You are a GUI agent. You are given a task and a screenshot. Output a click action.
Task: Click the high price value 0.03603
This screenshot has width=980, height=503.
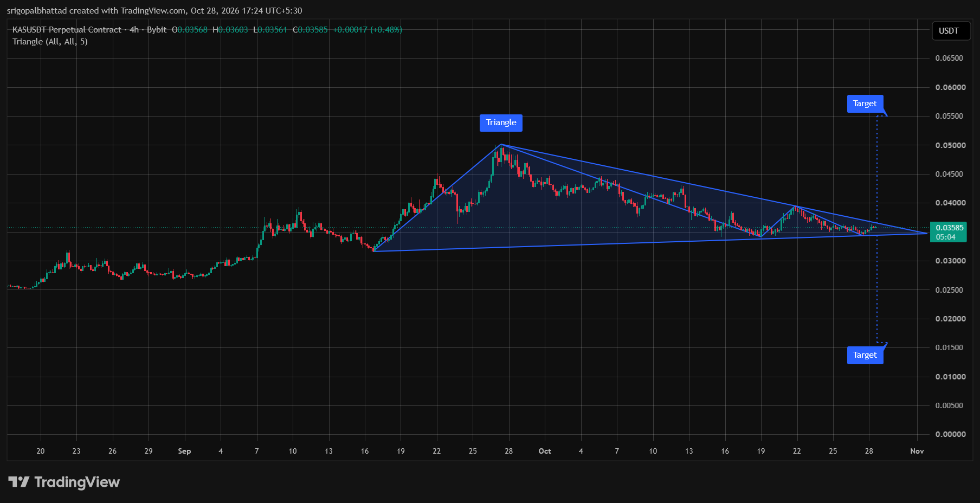point(233,30)
